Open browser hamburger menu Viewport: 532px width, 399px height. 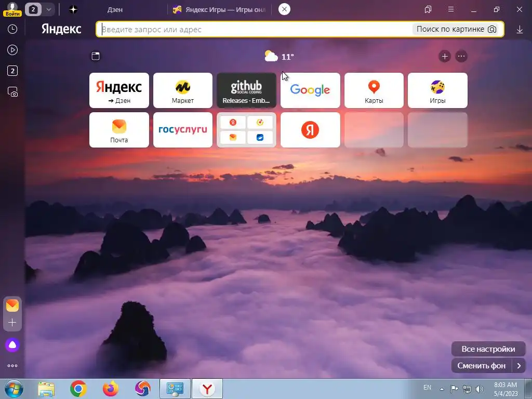click(451, 9)
